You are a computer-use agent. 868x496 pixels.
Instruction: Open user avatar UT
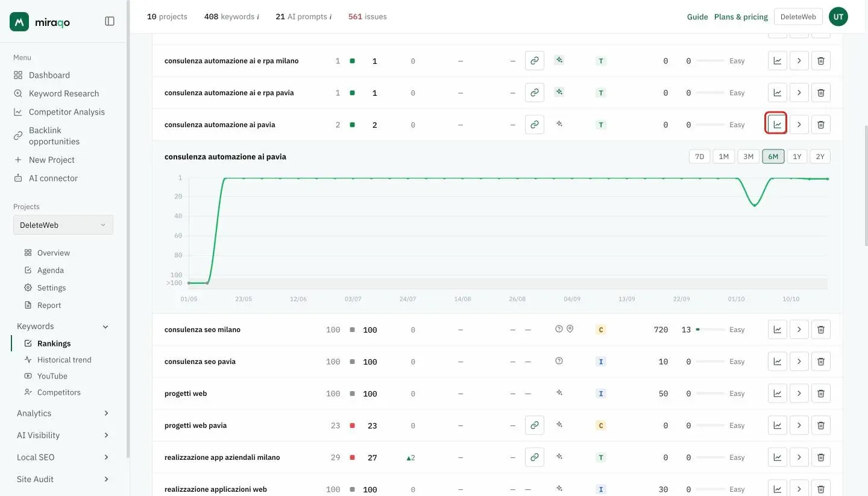pyautogui.click(x=838, y=17)
